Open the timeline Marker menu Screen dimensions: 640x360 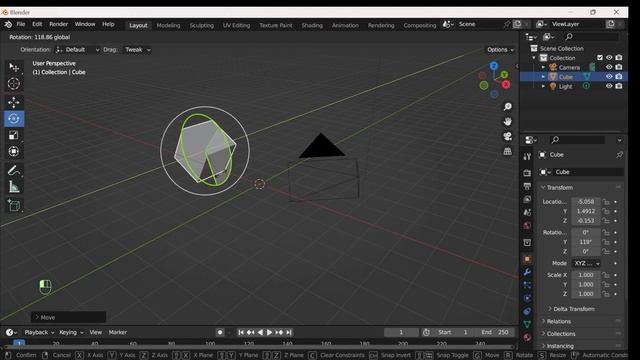(118, 332)
